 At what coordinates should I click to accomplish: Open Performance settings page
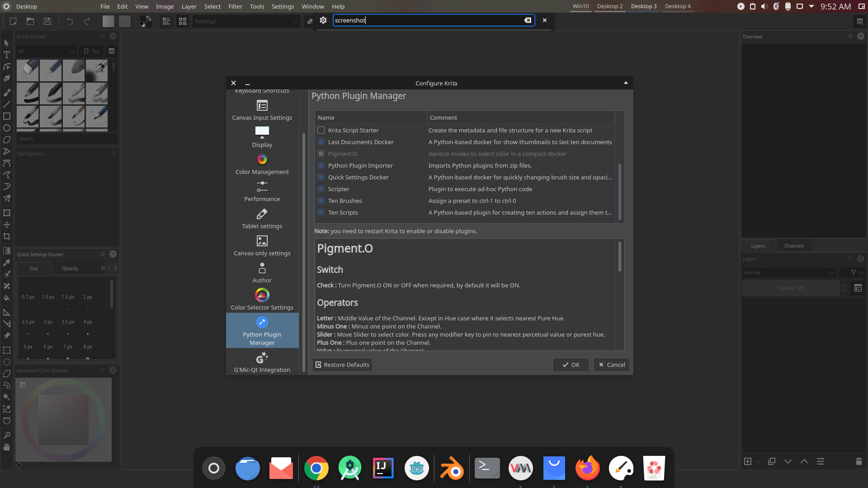coord(262,192)
